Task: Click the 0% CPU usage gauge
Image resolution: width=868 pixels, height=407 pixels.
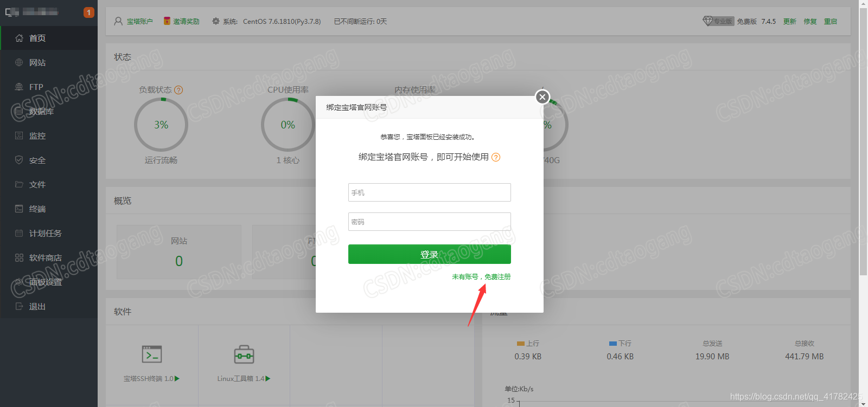Action: [x=288, y=125]
